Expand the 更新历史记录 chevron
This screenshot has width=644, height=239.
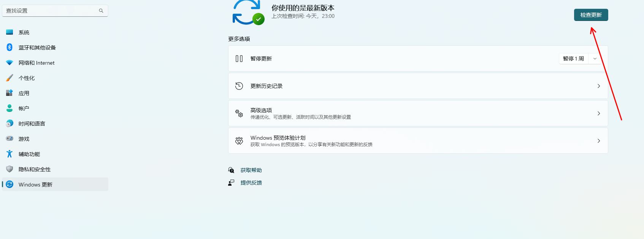599,86
